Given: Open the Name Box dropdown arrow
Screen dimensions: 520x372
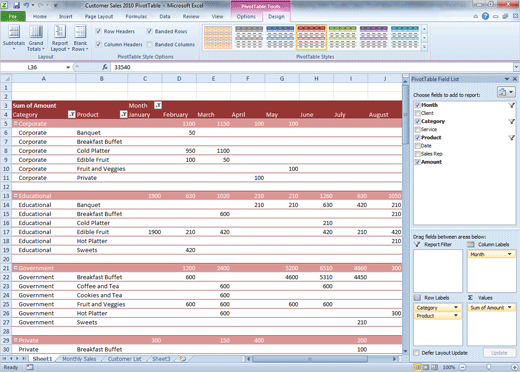Looking at the screenshot, I should 68,67.
